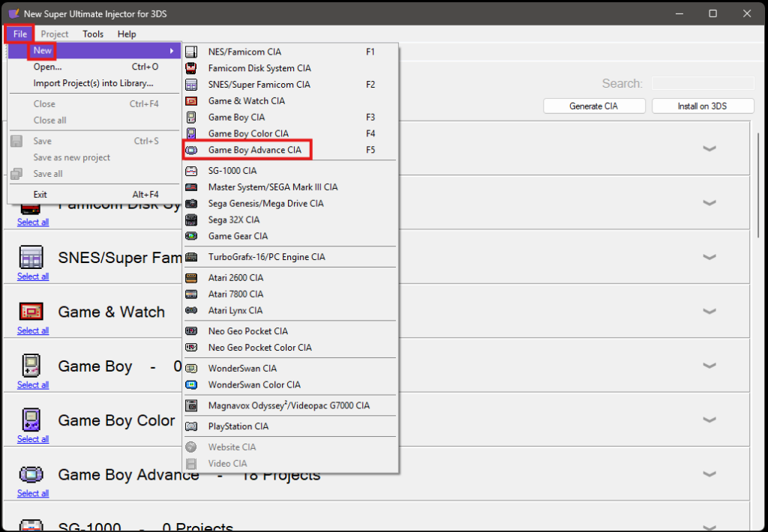Click the Sega Genesis/Mega Drive CIA icon

click(x=191, y=204)
